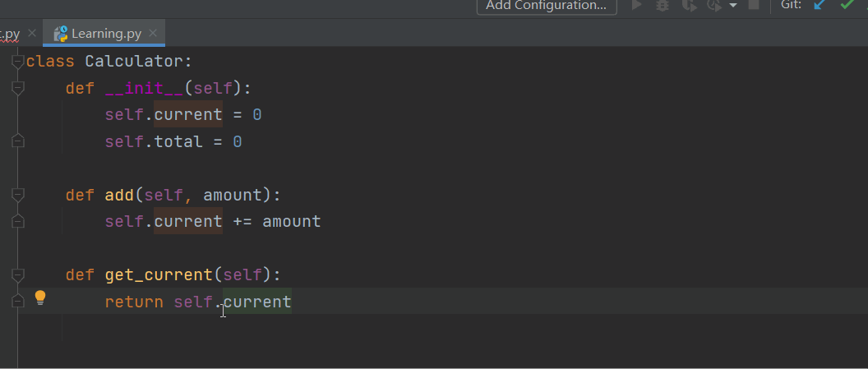
Task: Click the Run with Coverage icon
Action: [689, 6]
